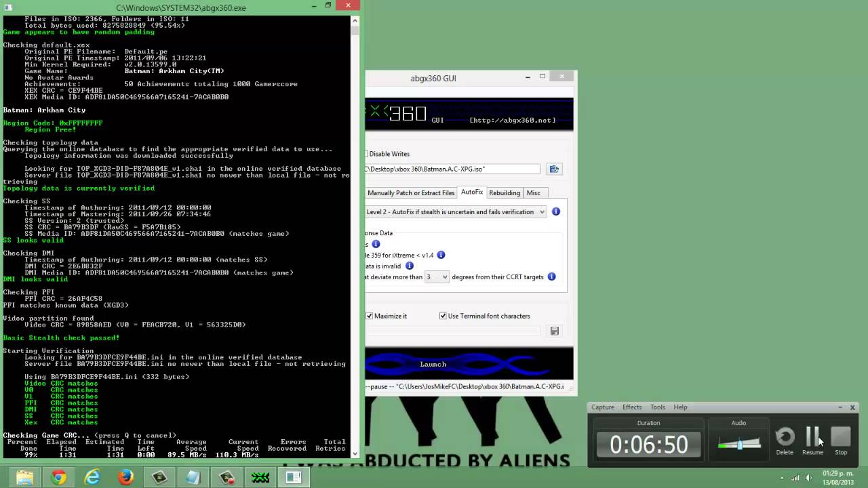Click 'Video CRC matches' console line
This screenshot has width=868, height=488.
pyautogui.click(x=61, y=383)
